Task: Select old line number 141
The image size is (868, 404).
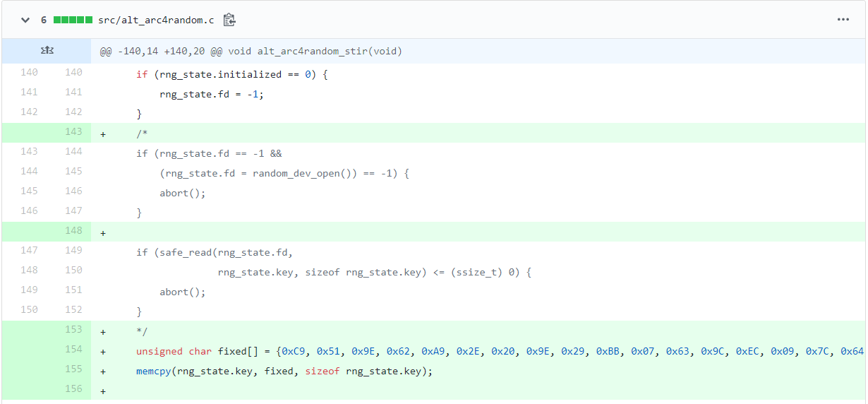Action: tap(29, 92)
